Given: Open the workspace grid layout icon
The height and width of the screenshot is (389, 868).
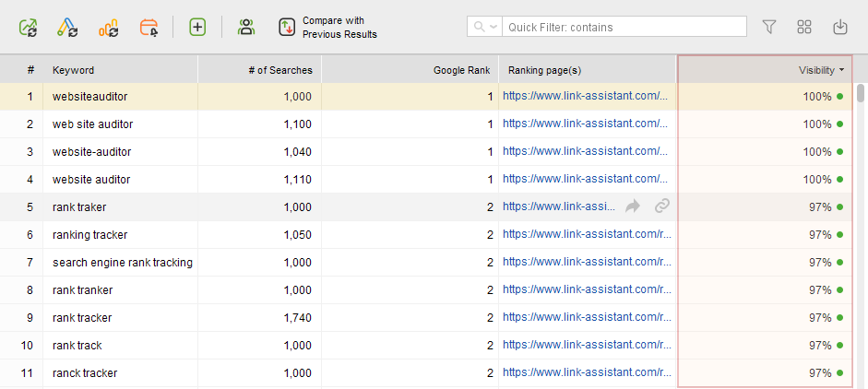Looking at the screenshot, I should pos(804,28).
